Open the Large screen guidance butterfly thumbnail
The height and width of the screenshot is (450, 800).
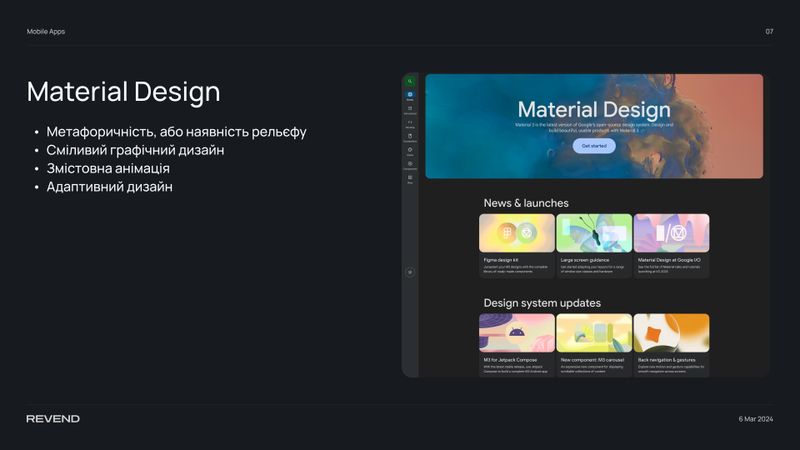(x=594, y=233)
